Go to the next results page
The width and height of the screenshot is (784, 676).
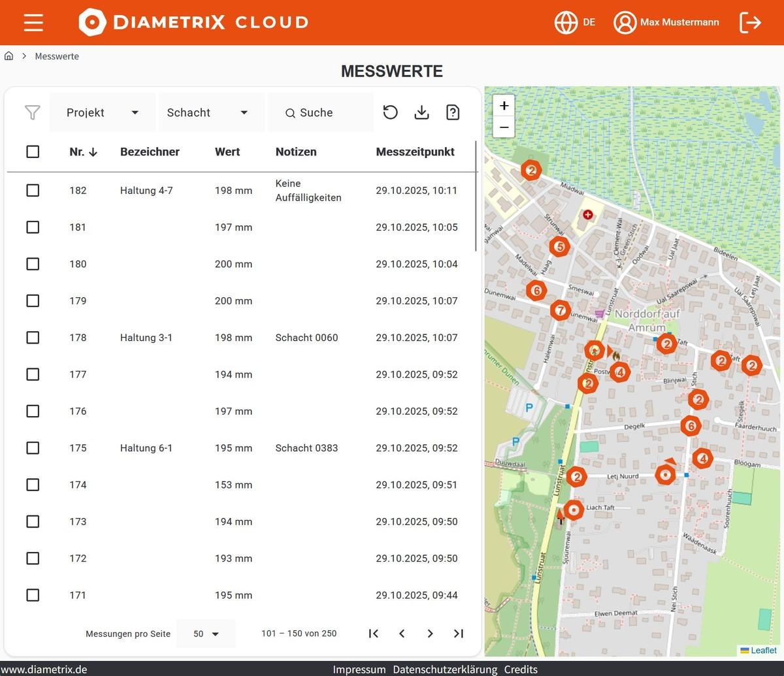point(430,633)
